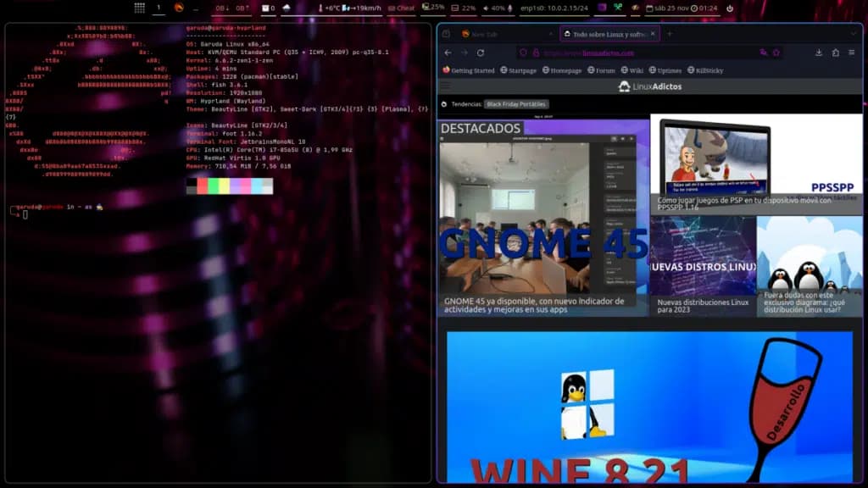The image size is (868, 488).
Task: Open the Homepage bookmark
Action: pyautogui.click(x=562, y=70)
